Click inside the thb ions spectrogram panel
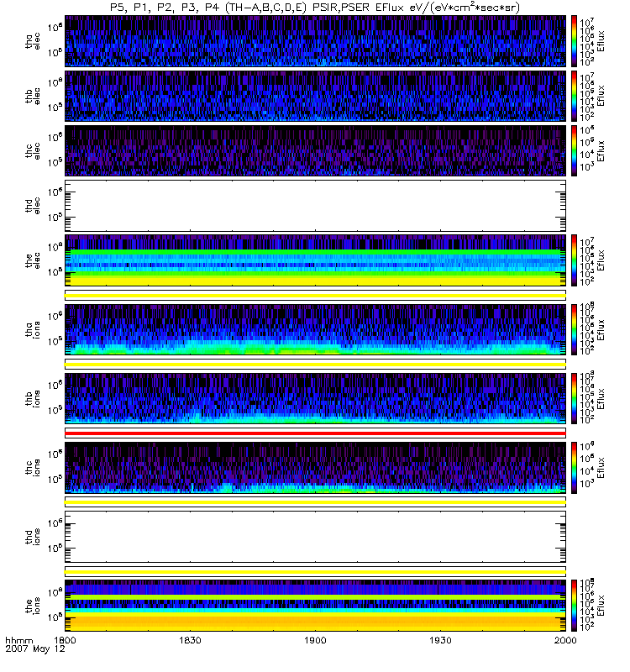 [x=315, y=398]
